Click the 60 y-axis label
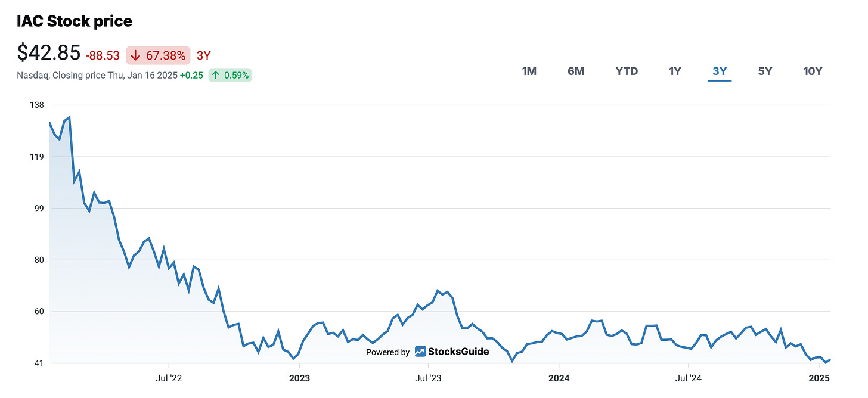 tap(39, 312)
